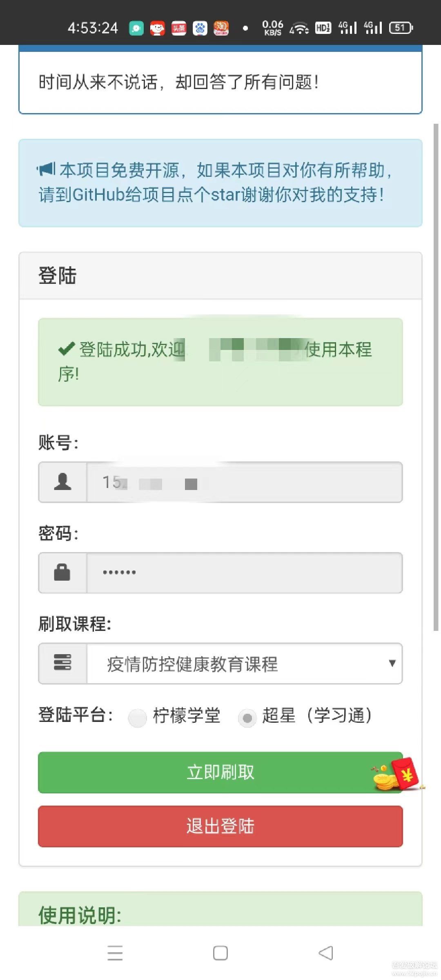This screenshot has width=441, height=980.
Task: Click the JD dog icon in the status bar
Action: [x=156, y=28]
